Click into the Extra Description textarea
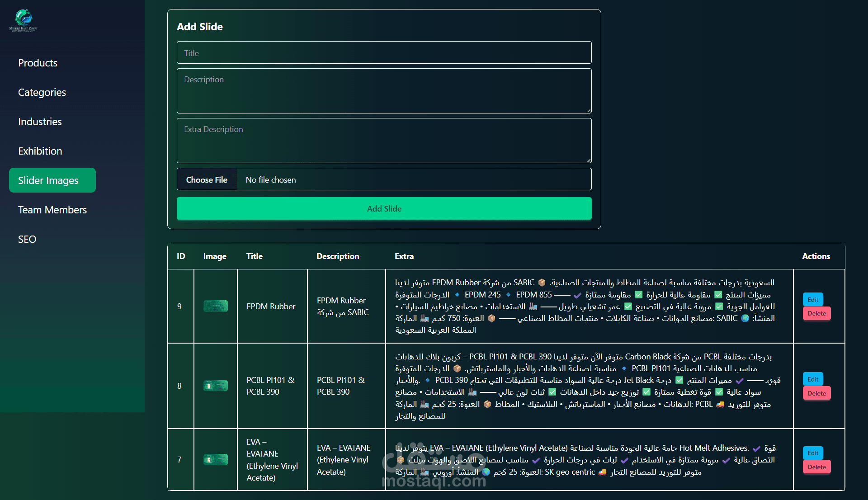This screenshot has height=500, width=868. [384, 141]
